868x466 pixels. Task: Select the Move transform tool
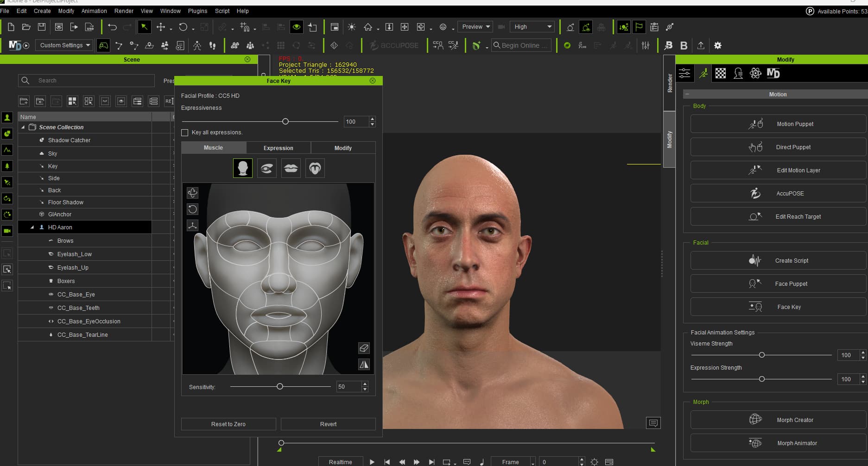161,27
